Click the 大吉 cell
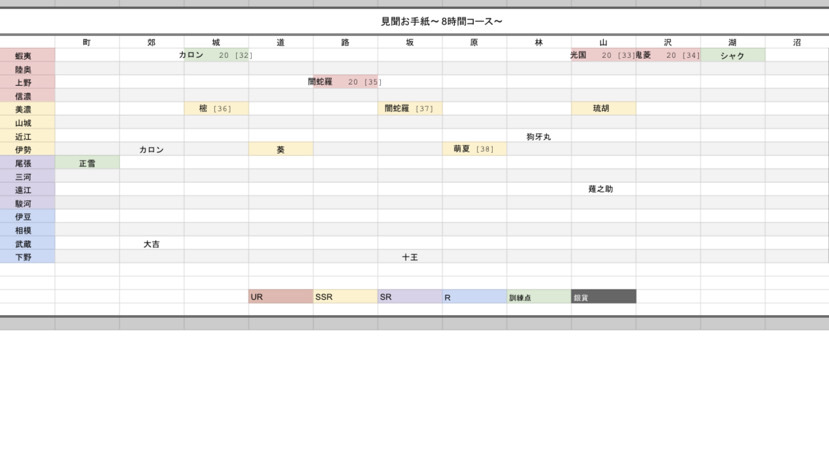829x466 pixels. coord(152,243)
